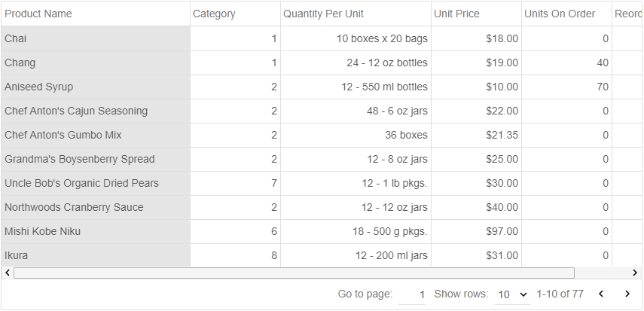The image size is (644, 311).
Task: Click the $97.00 unit price cell
Action: pyautogui.click(x=477, y=231)
